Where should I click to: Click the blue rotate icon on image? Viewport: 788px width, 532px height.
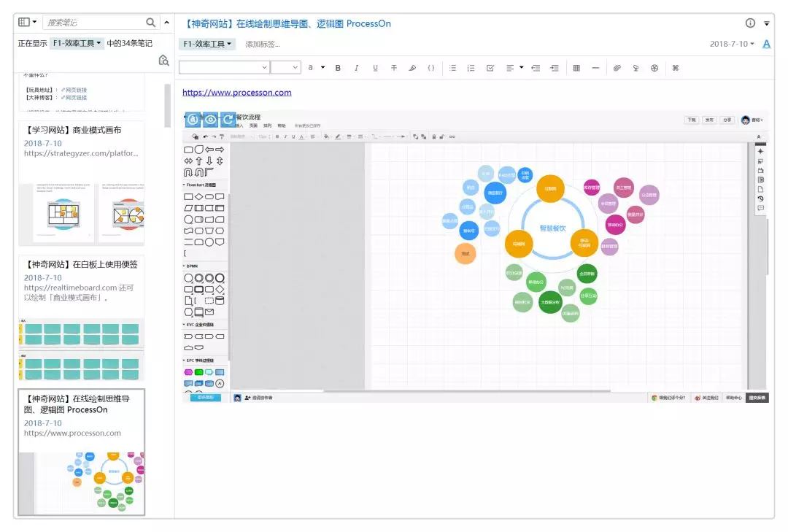pyautogui.click(x=228, y=120)
